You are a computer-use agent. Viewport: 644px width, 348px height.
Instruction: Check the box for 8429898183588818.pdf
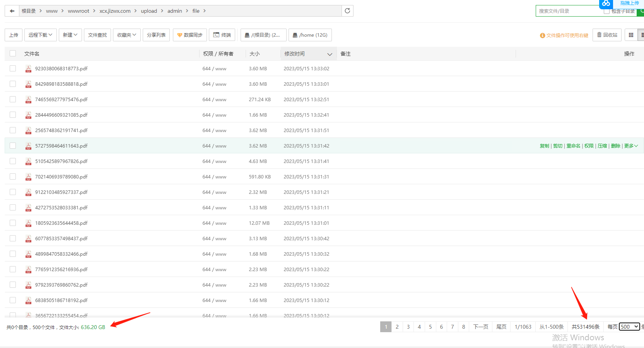point(13,84)
